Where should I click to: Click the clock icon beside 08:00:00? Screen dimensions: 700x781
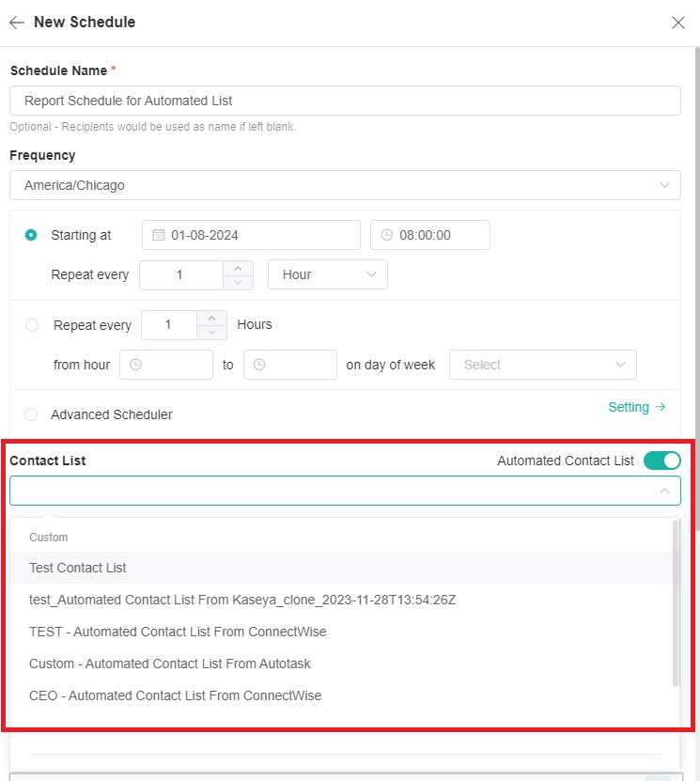pyautogui.click(x=386, y=235)
